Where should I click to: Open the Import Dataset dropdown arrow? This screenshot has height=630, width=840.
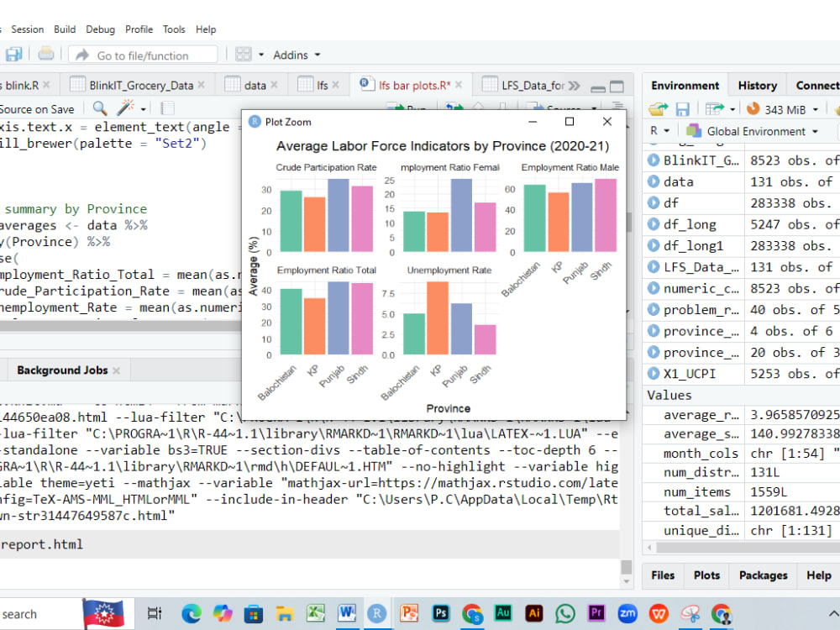[x=732, y=110]
